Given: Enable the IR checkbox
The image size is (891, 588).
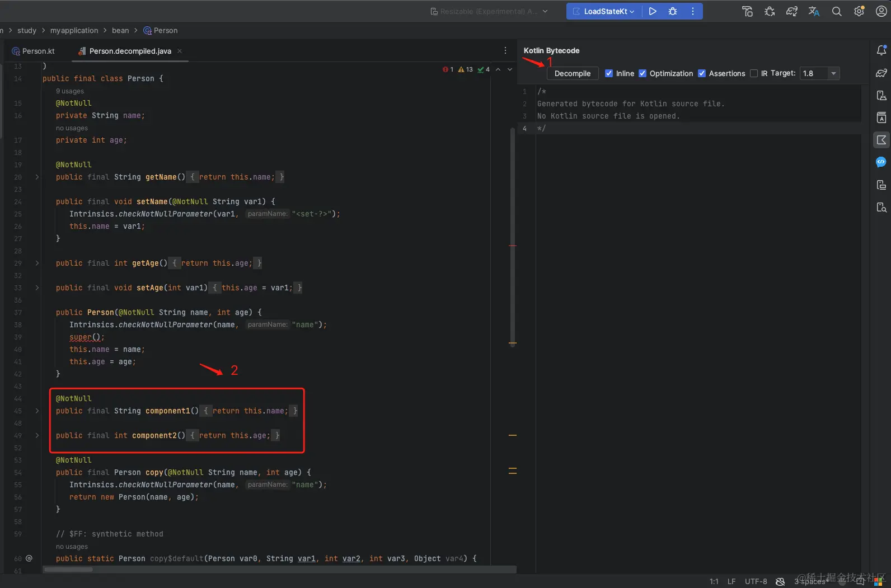Looking at the screenshot, I should (x=754, y=73).
